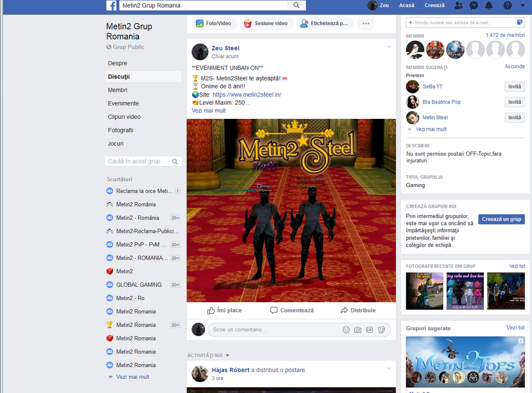Select Etichetează p... post option
532x393 pixels.
pyautogui.click(x=324, y=24)
